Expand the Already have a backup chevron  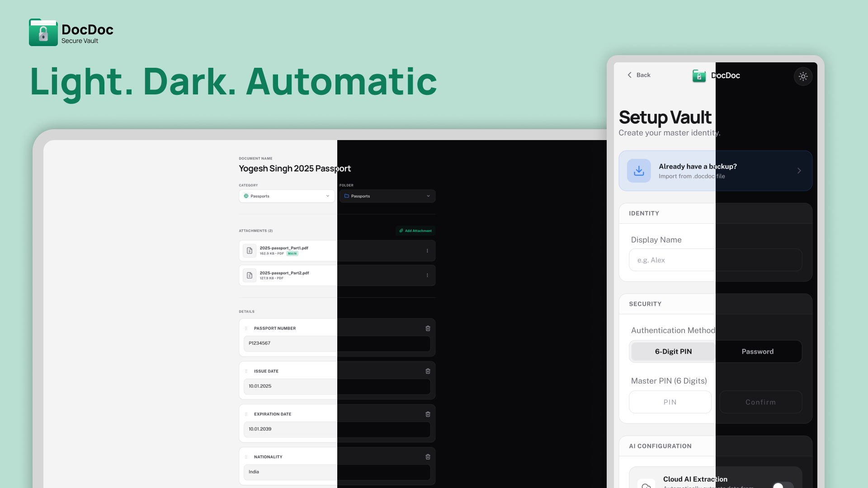coord(799,171)
